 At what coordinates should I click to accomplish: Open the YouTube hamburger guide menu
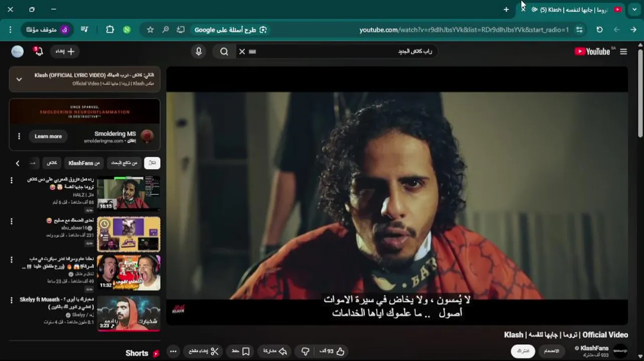(623, 52)
